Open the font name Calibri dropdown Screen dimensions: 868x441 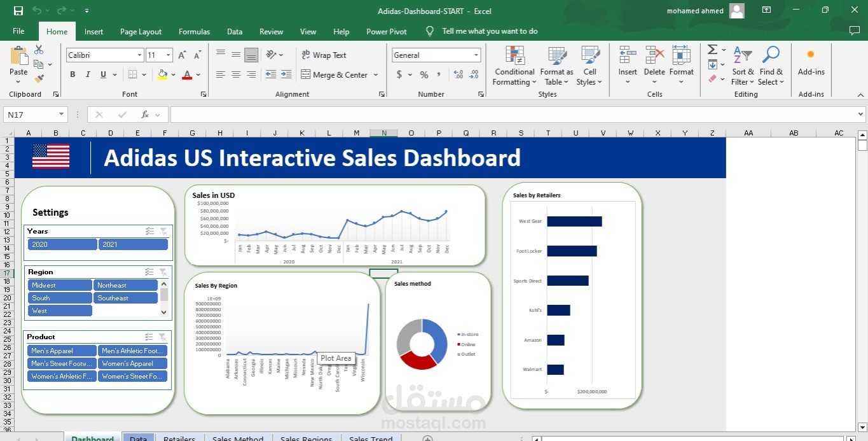tap(139, 55)
